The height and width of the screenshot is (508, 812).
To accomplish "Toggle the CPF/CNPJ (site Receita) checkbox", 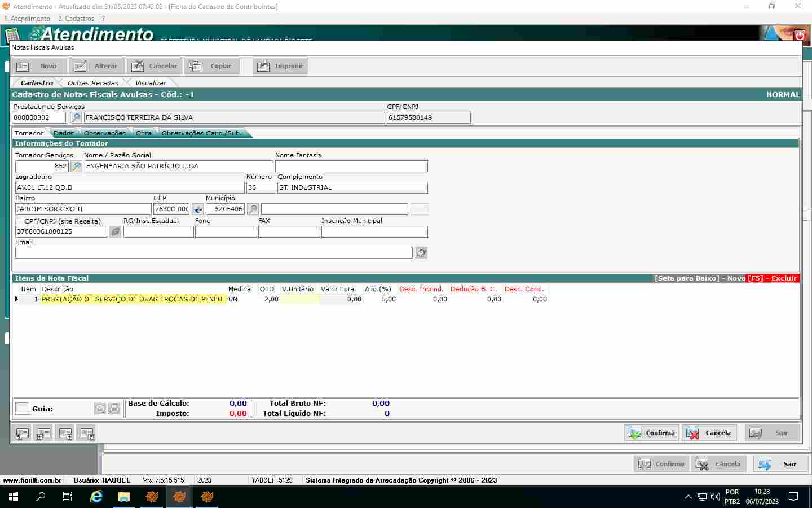I will [x=19, y=221].
